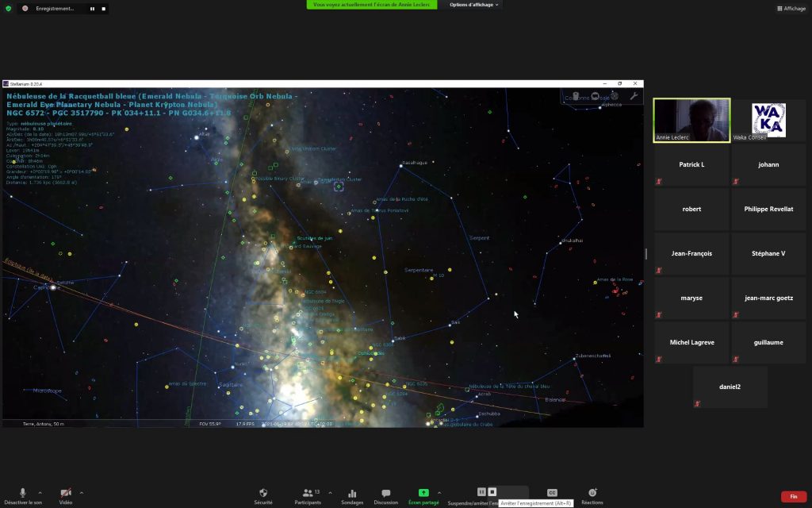812x508 pixels.
Task: Click the Alphecca star label
Action: pos(611,105)
